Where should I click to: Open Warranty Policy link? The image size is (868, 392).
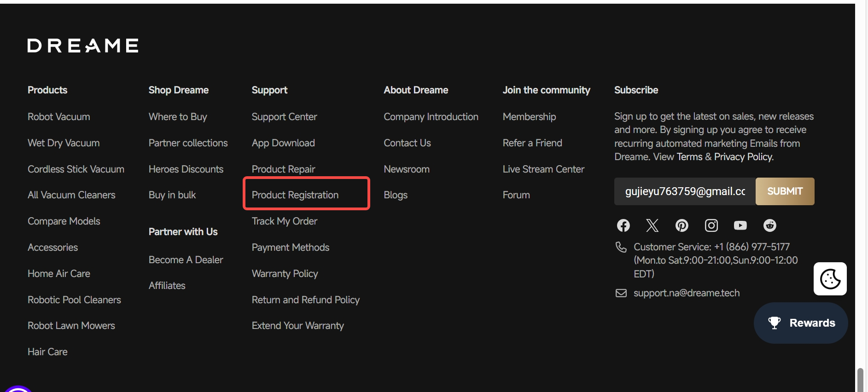(x=285, y=274)
